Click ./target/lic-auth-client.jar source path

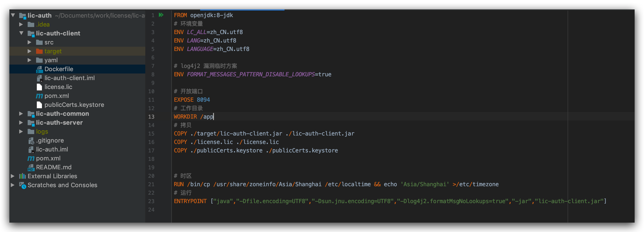236,134
